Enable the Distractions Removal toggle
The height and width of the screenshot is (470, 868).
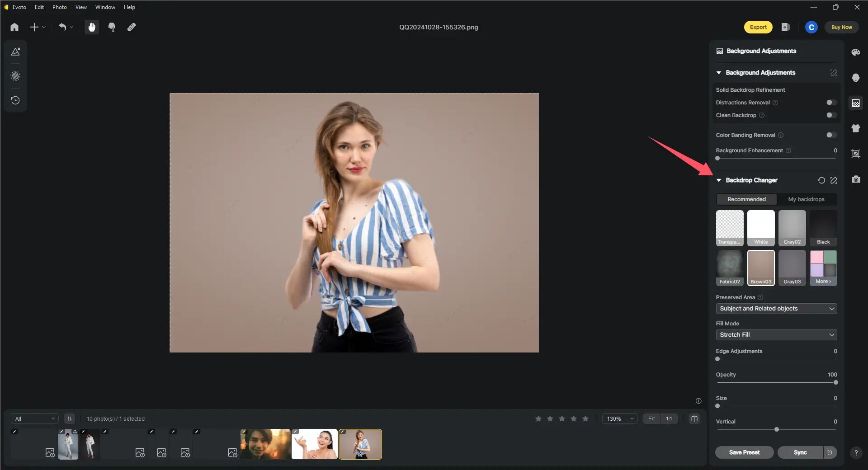pyautogui.click(x=830, y=103)
